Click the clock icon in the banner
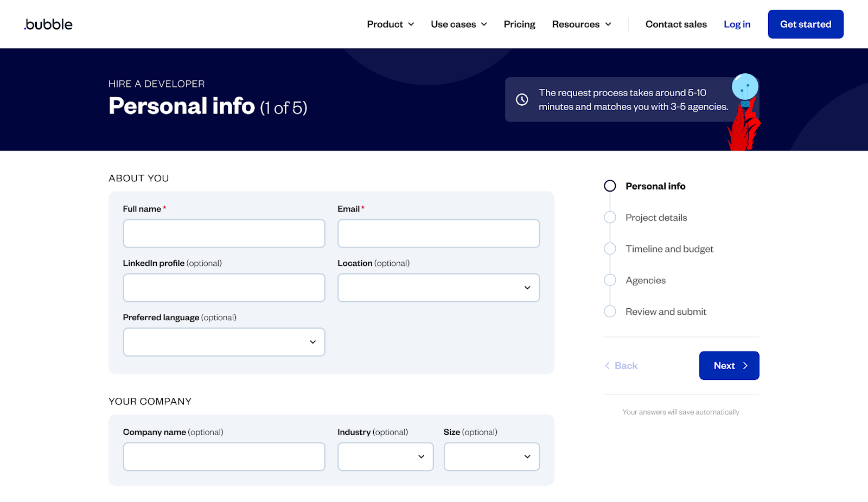 click(522, 99)
